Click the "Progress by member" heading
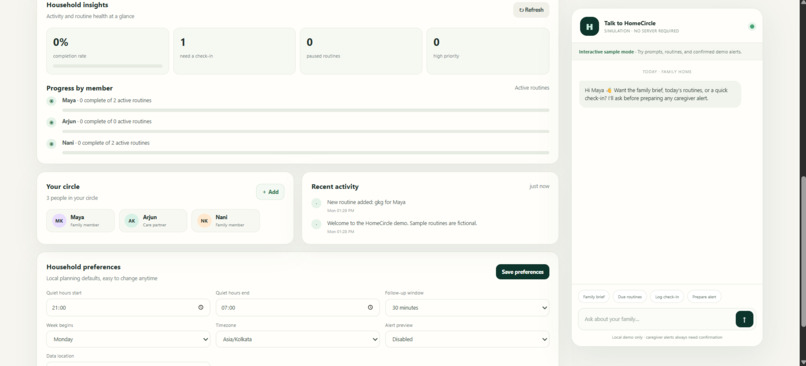 (x=79, y=88)
